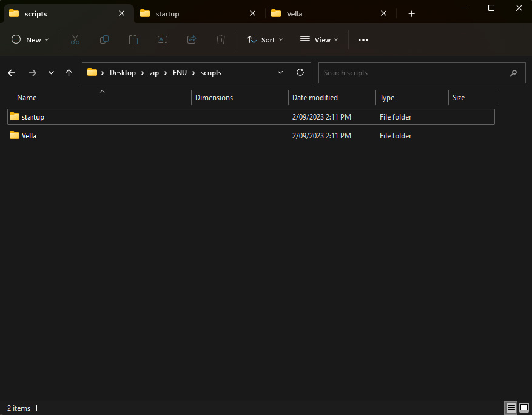Expand address bar history dropdown
The width and height of the screenshot is (532, 415).
(280, 72)
